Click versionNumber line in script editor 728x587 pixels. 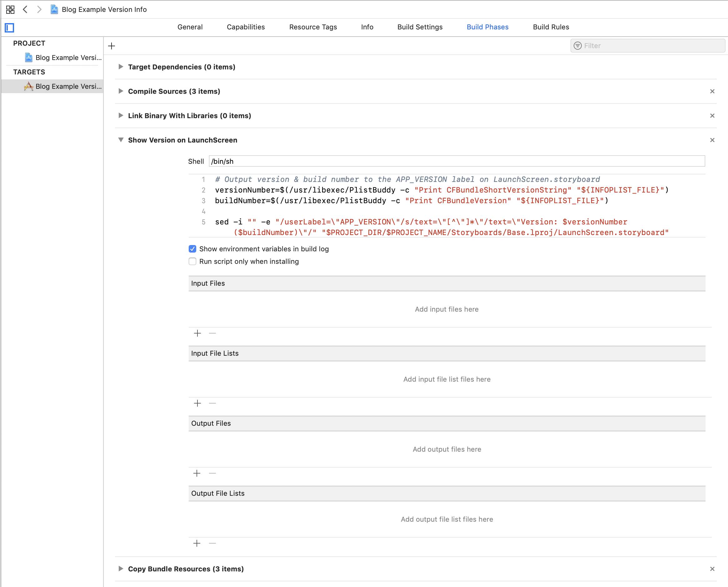442,190
